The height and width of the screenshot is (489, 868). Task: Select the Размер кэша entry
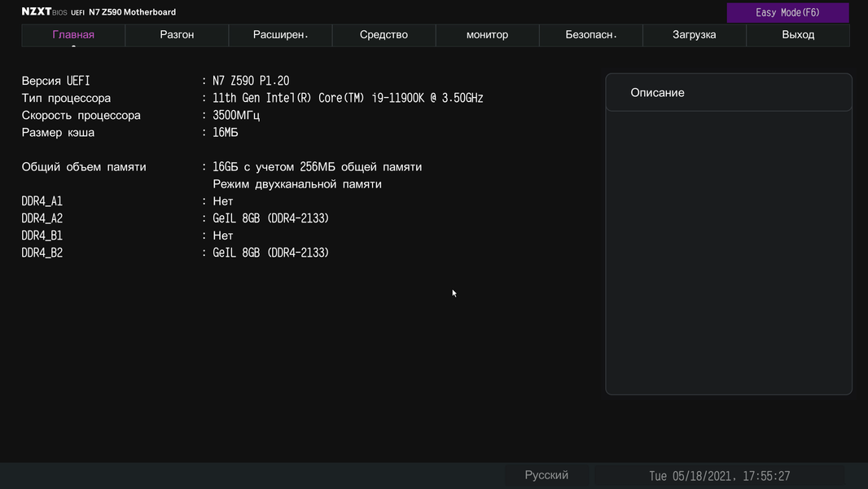coord(58,132)
